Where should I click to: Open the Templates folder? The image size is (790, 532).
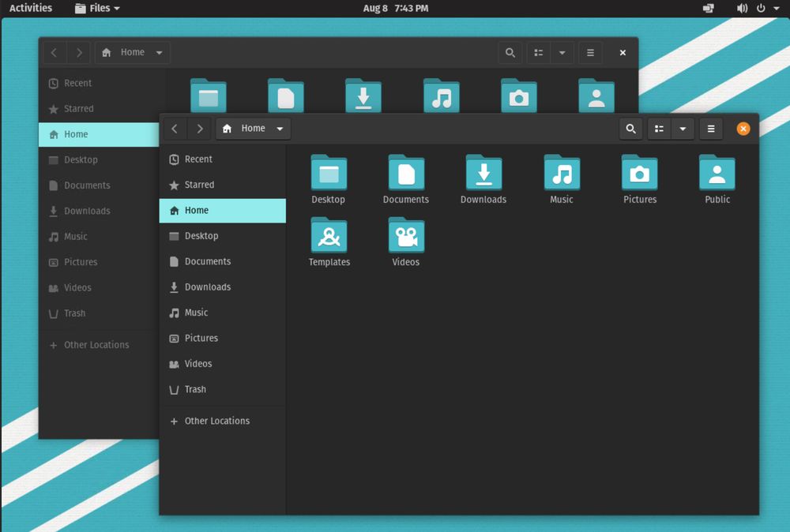click(x=329, y=242)
